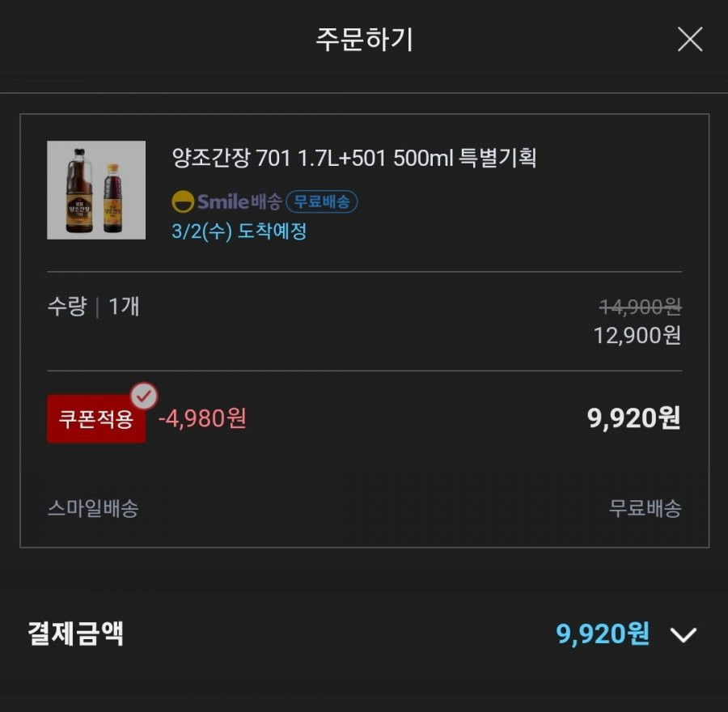Screen dimensions: 728x712
Task: Click the red 쿠폰적용 button
Action: 96,418
